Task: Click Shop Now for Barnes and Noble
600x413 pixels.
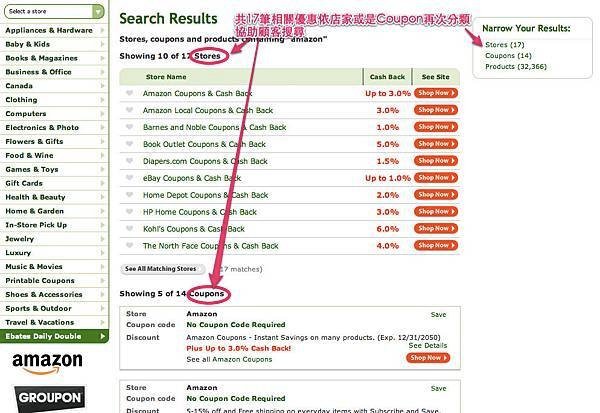Action: 436,127
